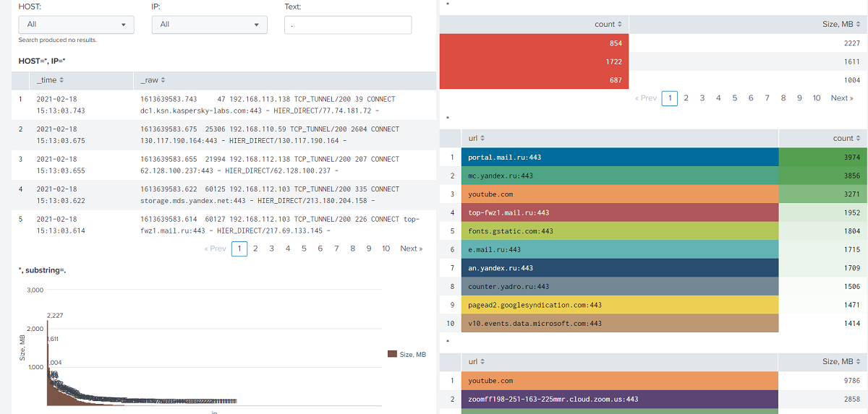Select the top-fwz1.mail.ru:443 url cell
The width and height of the screenshot is (868, 414).
tap(619, 212)
